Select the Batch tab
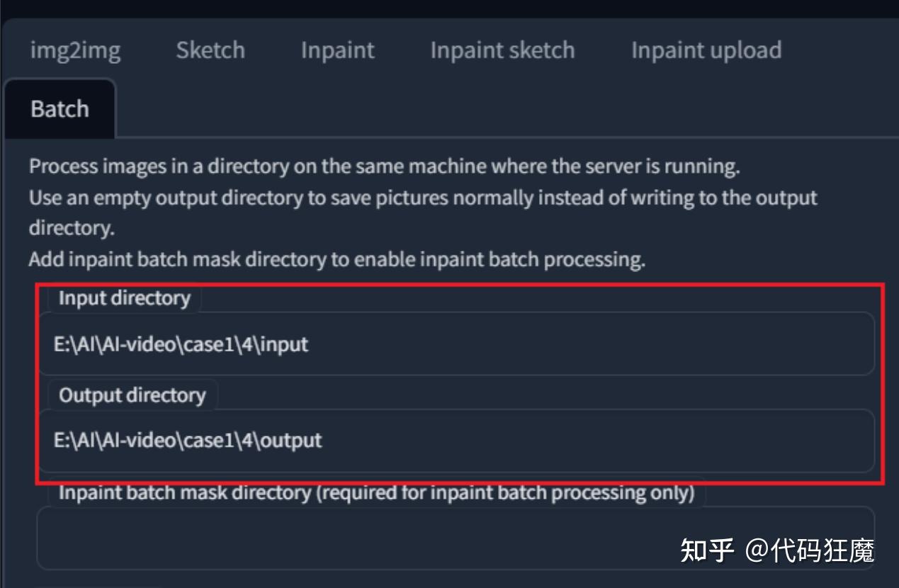Screen dimensions: 899x588 (x=60, y=108)
